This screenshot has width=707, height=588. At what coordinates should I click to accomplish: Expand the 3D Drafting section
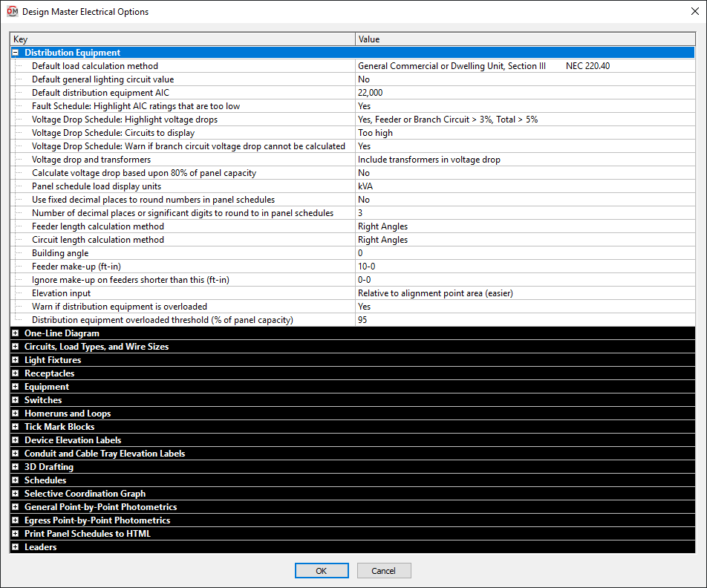click(x=16, y=467)
